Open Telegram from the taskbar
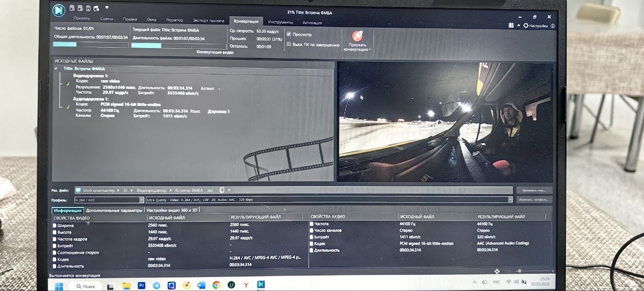 pos(157,285)
